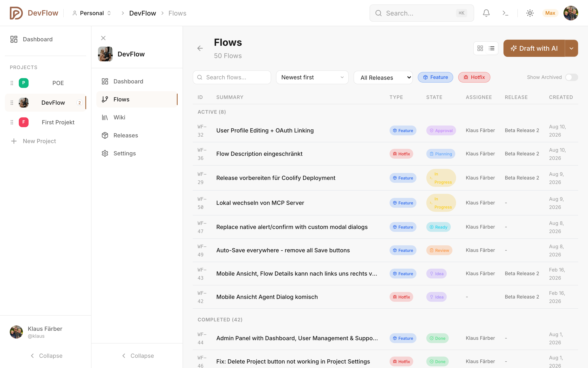Click the sparkle icon on Draft with AI

(513, 48)
